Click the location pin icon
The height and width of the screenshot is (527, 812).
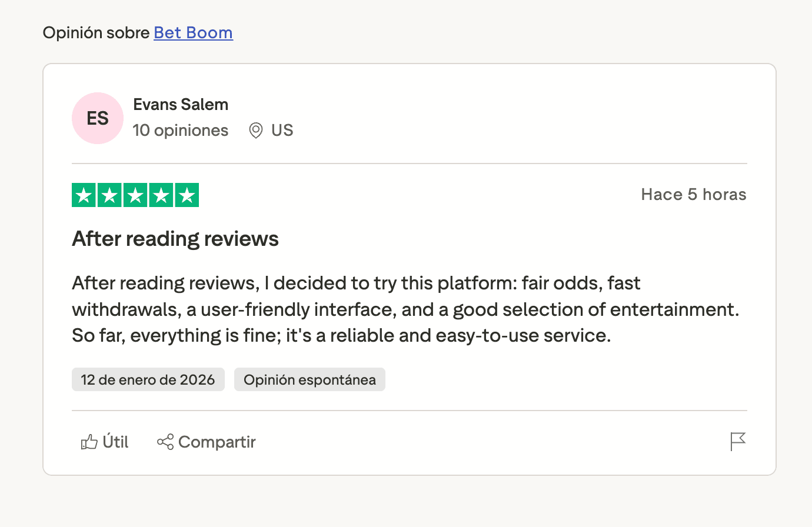pos(255,130)
